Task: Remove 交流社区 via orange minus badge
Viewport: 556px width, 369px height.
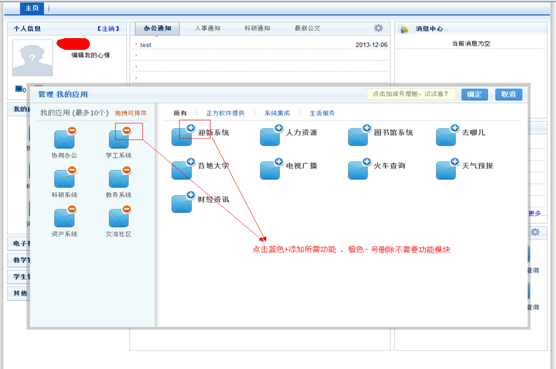Action: (127, 209)
